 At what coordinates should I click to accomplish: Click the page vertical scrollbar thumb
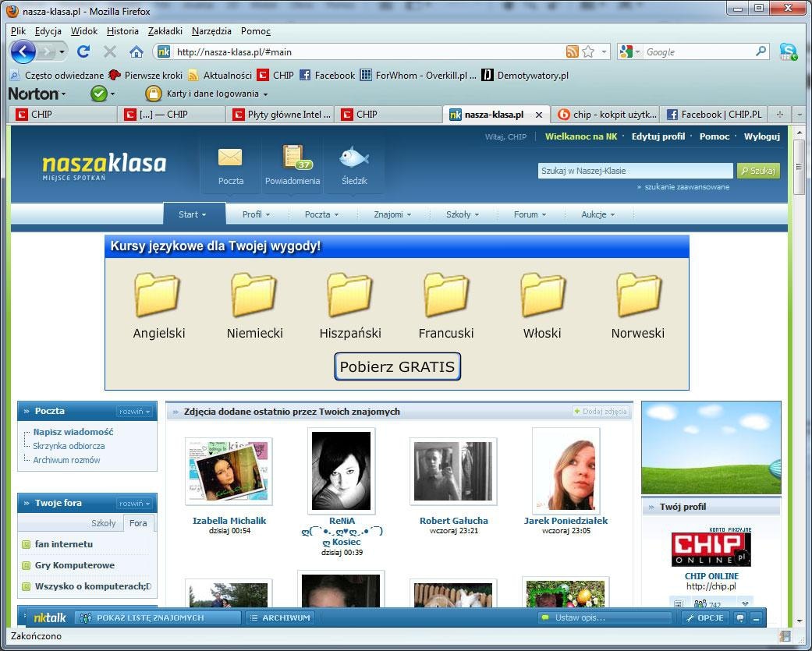coord(799,167)
